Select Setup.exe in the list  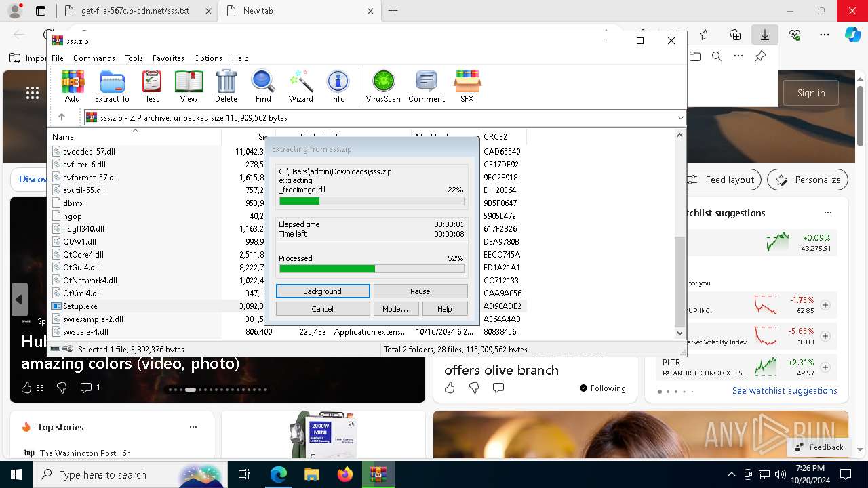pos(80,306)
